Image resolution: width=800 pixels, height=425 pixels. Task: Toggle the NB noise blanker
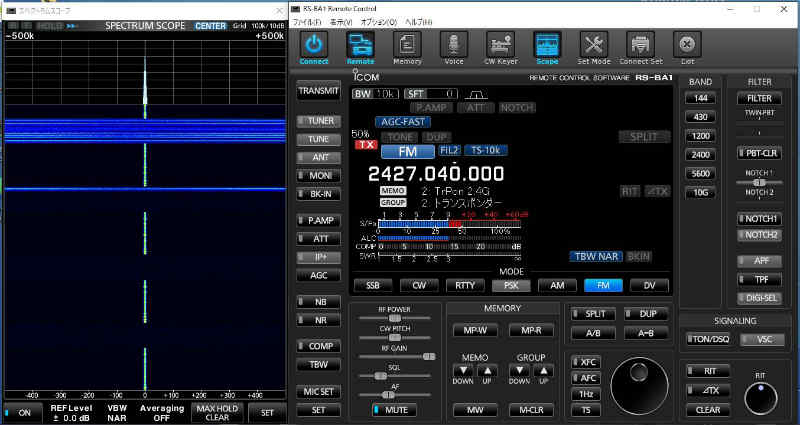(318, 302)
